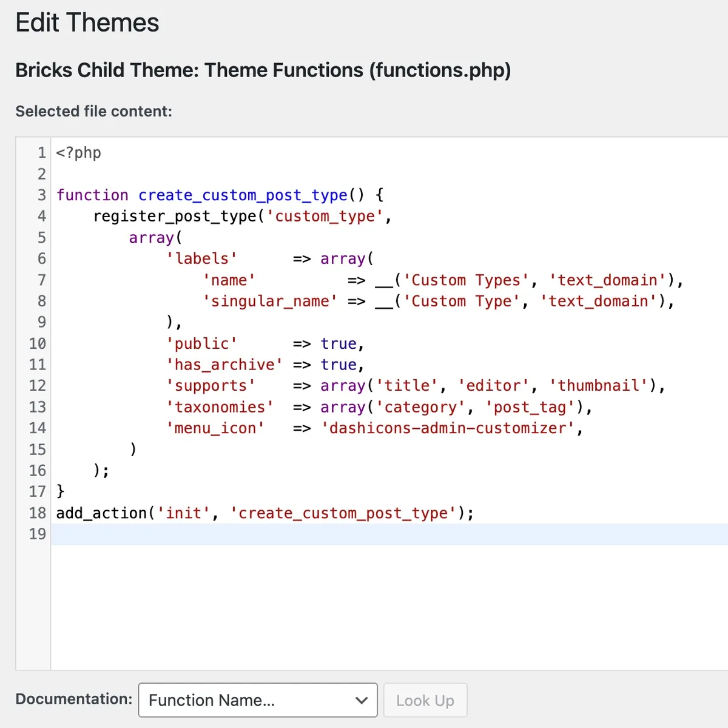Click the 'menu_icon' key on line 14
Viewport: 728px width, 728px height.
[215, 428]
